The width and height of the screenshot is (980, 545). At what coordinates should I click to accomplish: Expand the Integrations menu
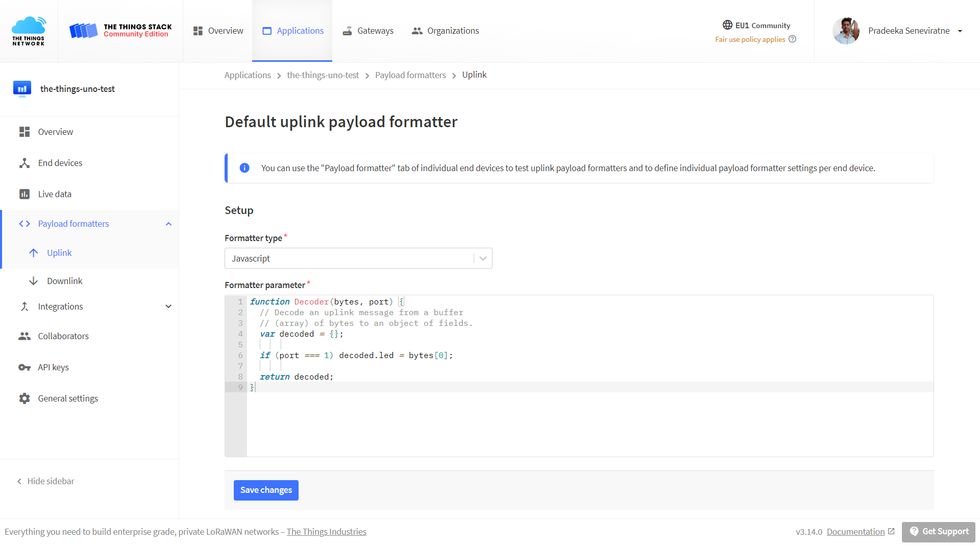pos(168,306)
